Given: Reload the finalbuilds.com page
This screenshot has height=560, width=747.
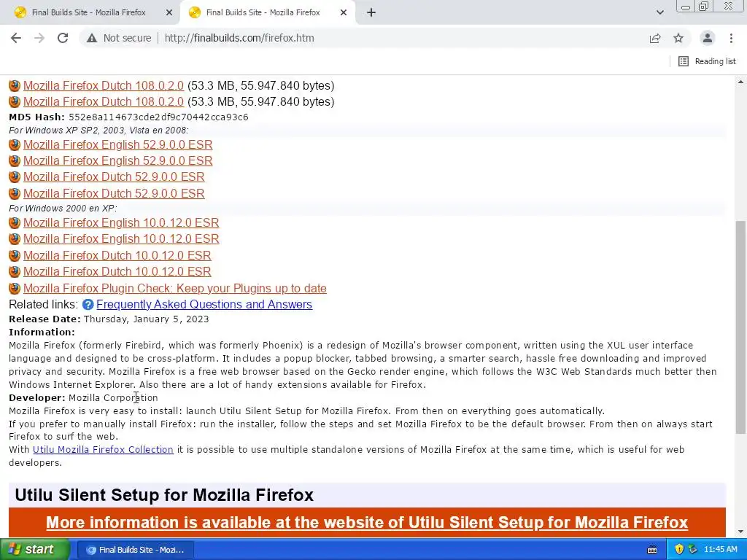Looking at the screenshot, I should [x=63, y=38].
